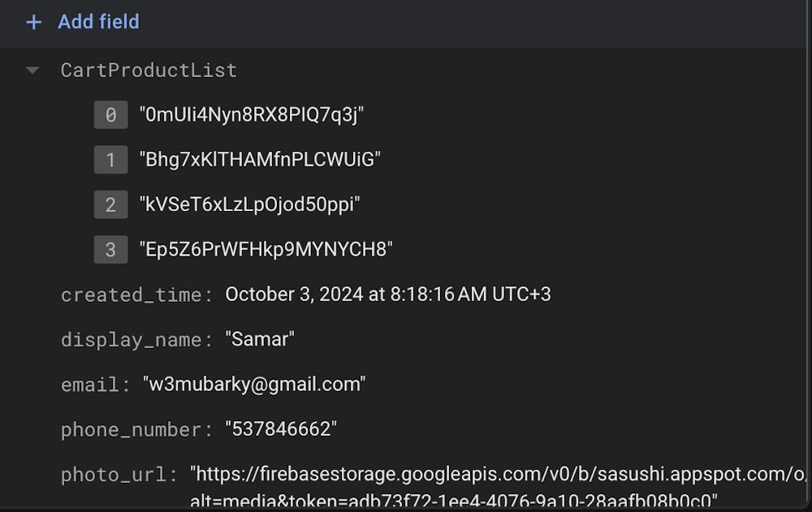Click the display_name value "Samar"
The width and height of the screenshot is (812, 512).
260,339
